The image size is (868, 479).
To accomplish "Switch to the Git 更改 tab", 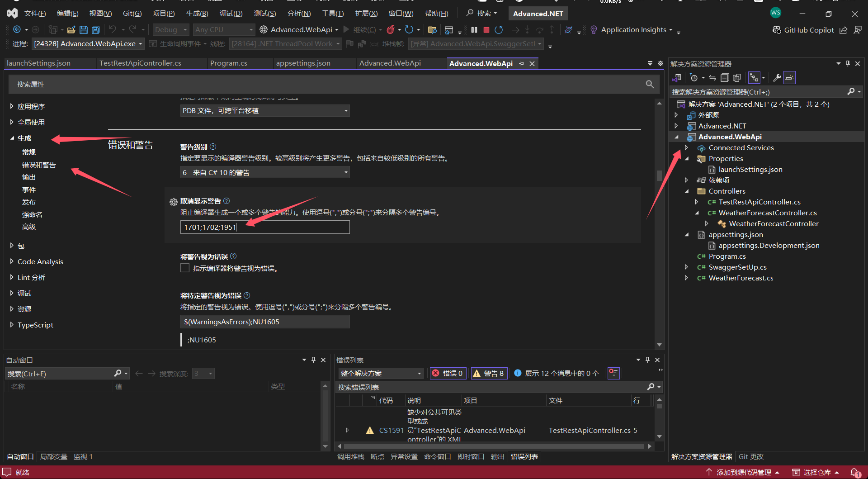I will point(751,457).
